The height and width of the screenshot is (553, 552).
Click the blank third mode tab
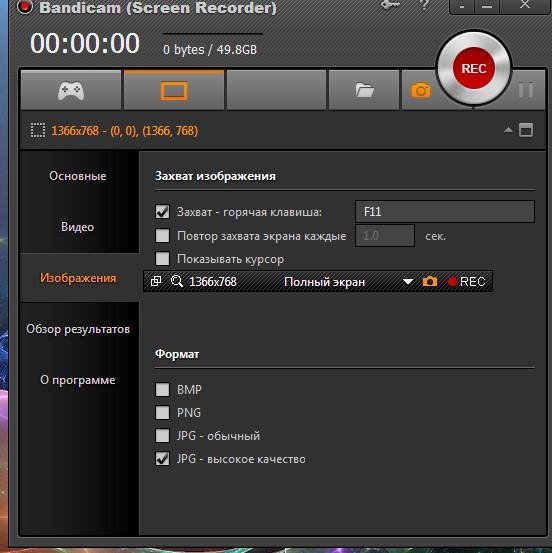pyautogui.click(x=276, y=90)
